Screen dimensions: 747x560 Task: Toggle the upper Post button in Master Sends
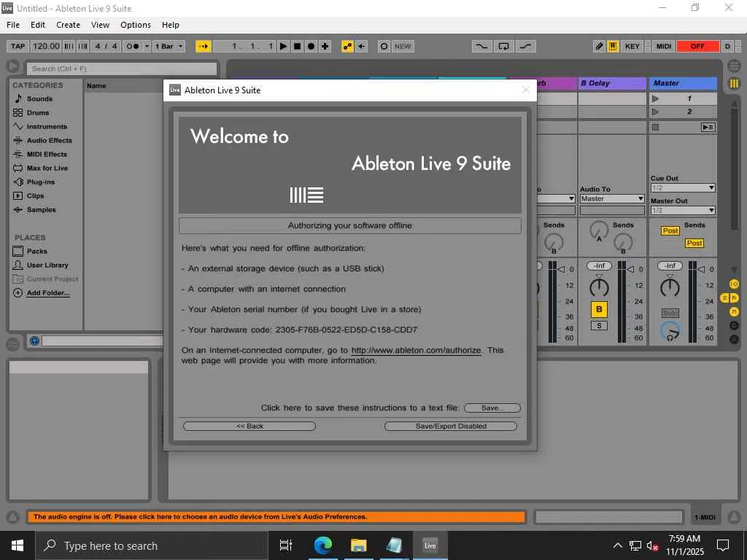point(670,231)
